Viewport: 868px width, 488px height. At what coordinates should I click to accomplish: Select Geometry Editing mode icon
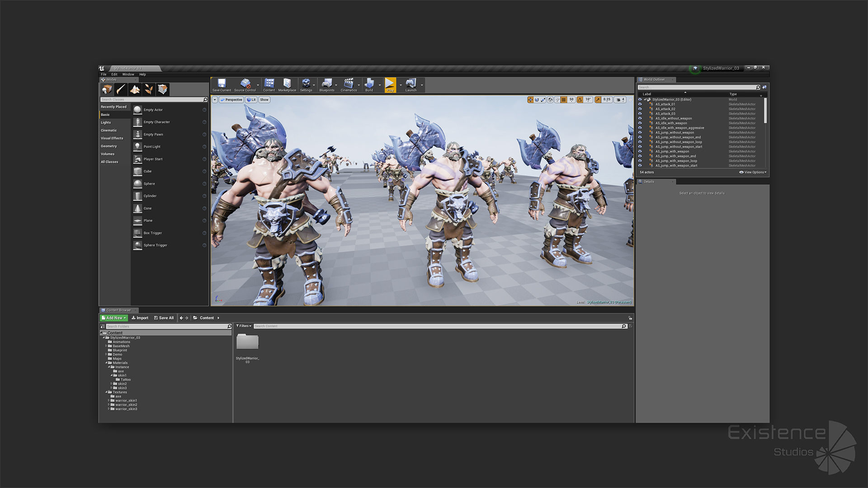coord(163,89)
